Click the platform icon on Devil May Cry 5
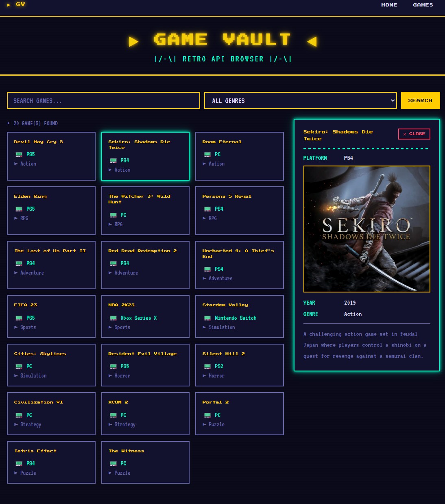Image resolution: width=445 pixels, height=504 pixels. (19, 155)
